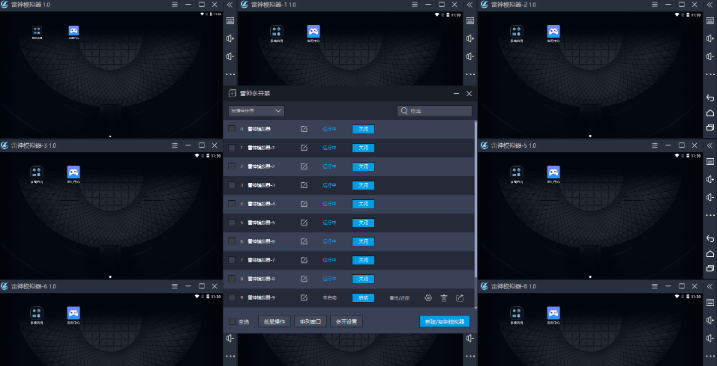The width and height of the screenshot is (717, 366).
Task: Click recent apps icon in 雷电模拟器-5 sidebar
Action: click(x=710, y=268)
